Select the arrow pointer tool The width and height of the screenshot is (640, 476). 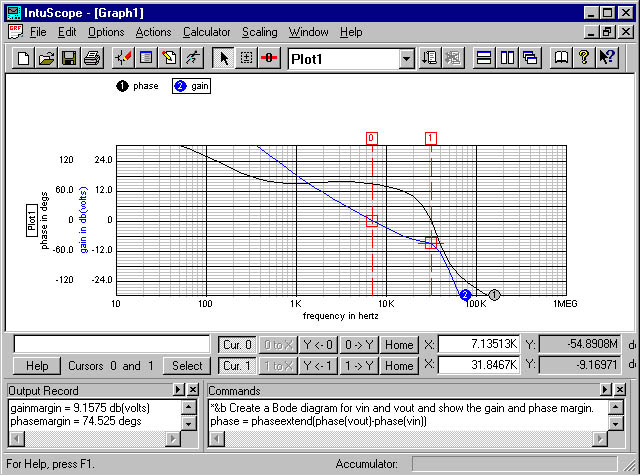pos(223,58)
